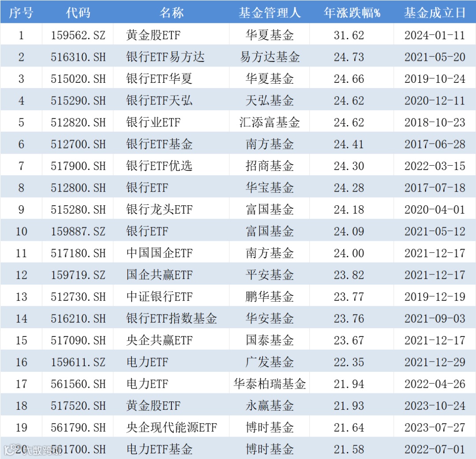
Task: Click name cell 央企共赢ETF
Action: tap(160, 341)
